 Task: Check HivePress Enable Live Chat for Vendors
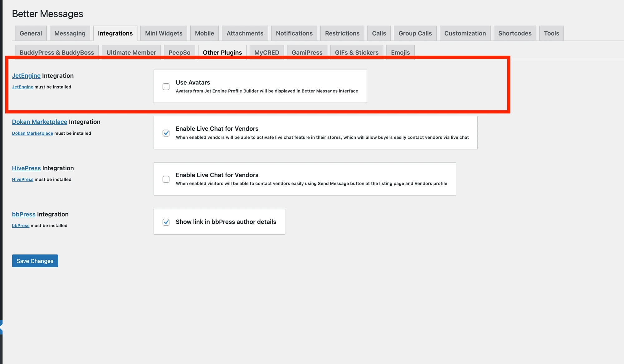pyautogui.click(x=166, y=179)
